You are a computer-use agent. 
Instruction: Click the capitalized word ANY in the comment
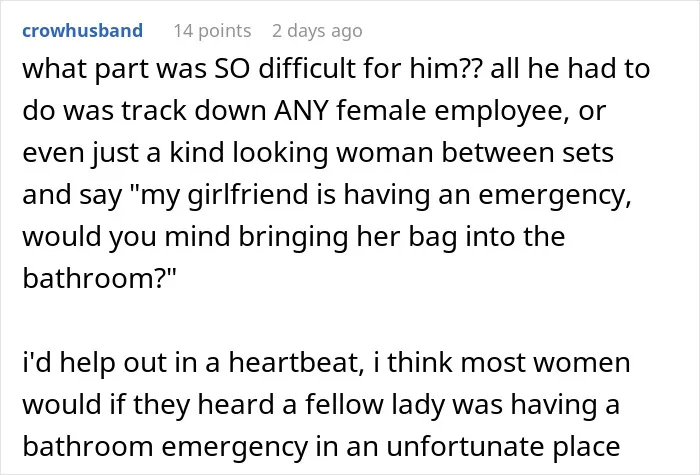(x=302, y=111)
